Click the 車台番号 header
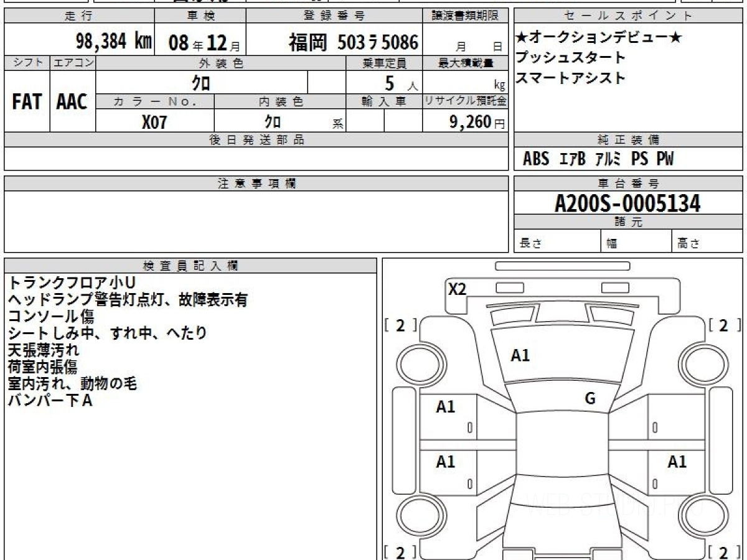747x560 pixels. pyautogui.click(x=628, y=184)
